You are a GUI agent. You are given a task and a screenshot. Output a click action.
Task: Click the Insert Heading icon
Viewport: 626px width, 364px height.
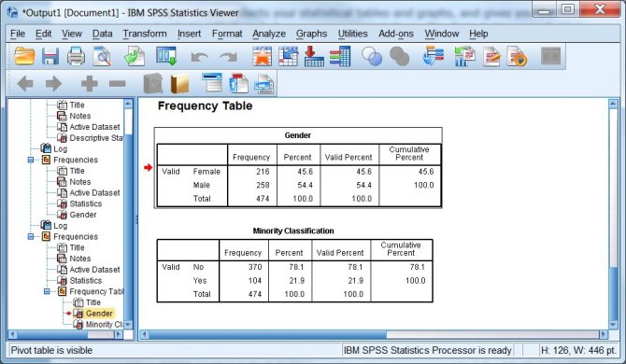coord(212,82)
